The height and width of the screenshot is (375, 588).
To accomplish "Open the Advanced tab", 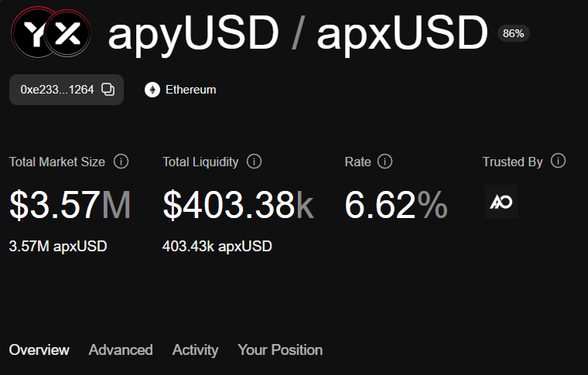I will [x=121, y=350].
